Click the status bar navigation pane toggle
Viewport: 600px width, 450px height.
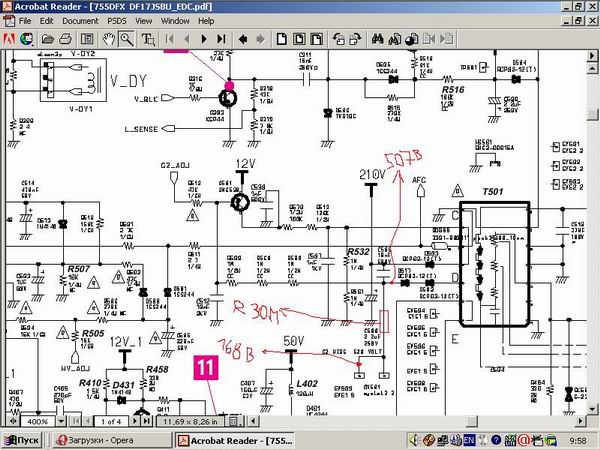click(x=13, y=421)
